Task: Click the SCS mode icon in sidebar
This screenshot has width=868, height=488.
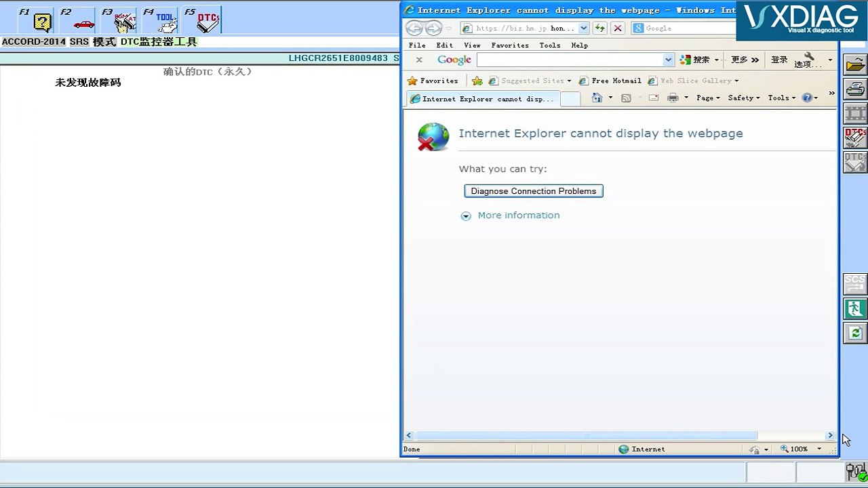Action: click(x=855, y=284)
